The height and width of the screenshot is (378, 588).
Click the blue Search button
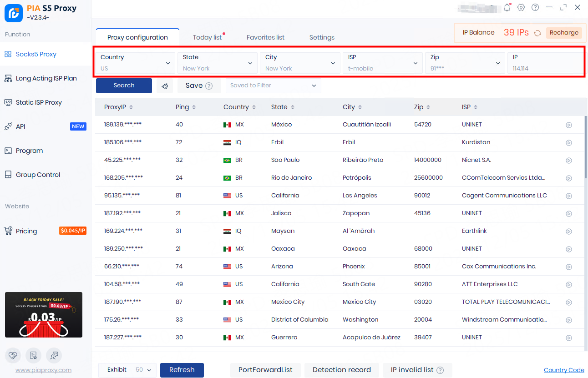pyautogui.click(x=124, y=86)
